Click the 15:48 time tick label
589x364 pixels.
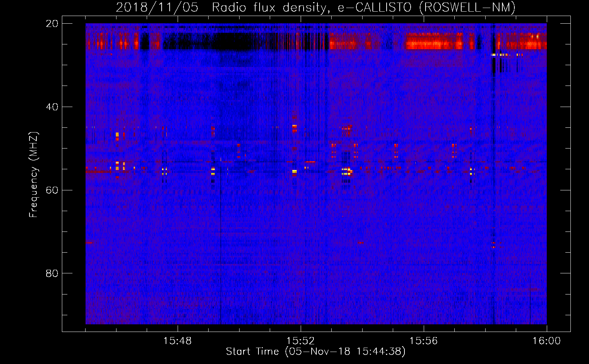pyautogui.click(x=177, y=341)
